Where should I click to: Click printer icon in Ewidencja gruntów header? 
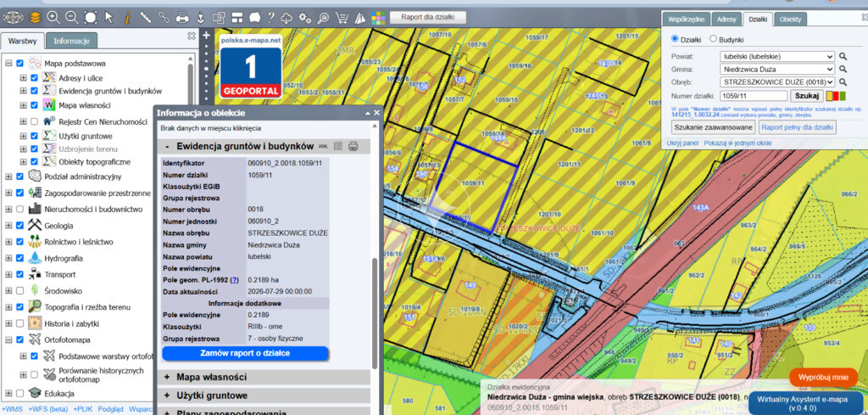click(x=353, y=146)
